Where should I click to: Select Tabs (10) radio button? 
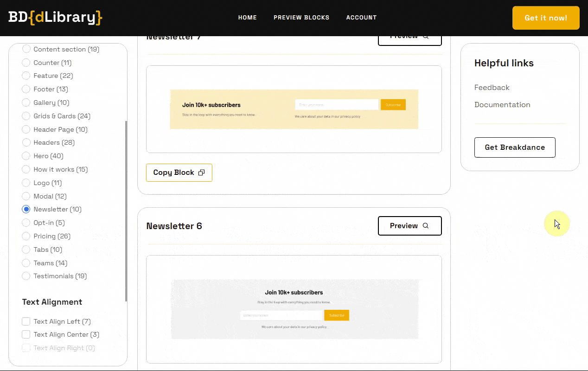click(26, 249)
